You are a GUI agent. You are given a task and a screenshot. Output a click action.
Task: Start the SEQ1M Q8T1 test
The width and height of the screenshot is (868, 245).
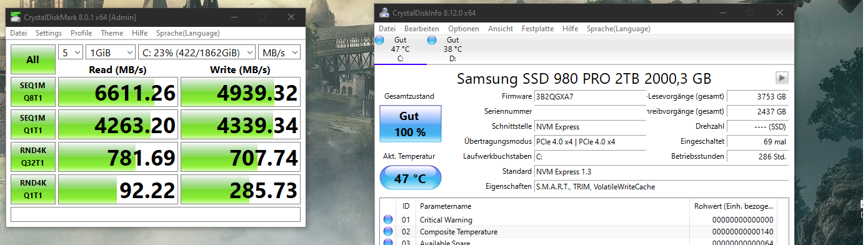(x=32, y=92)
